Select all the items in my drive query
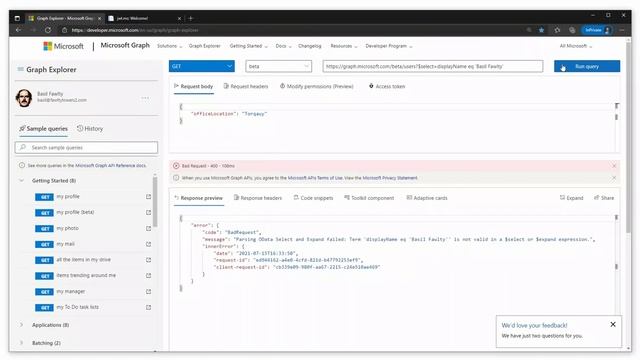 click(83, 260)
